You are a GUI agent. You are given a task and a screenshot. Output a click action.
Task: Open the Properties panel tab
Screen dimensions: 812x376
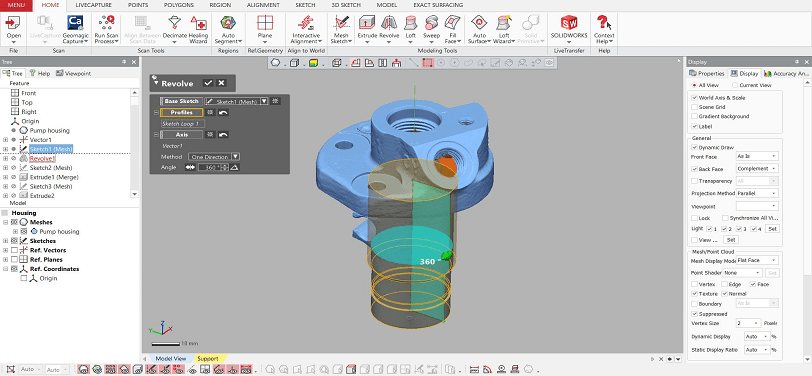point(707,74)
